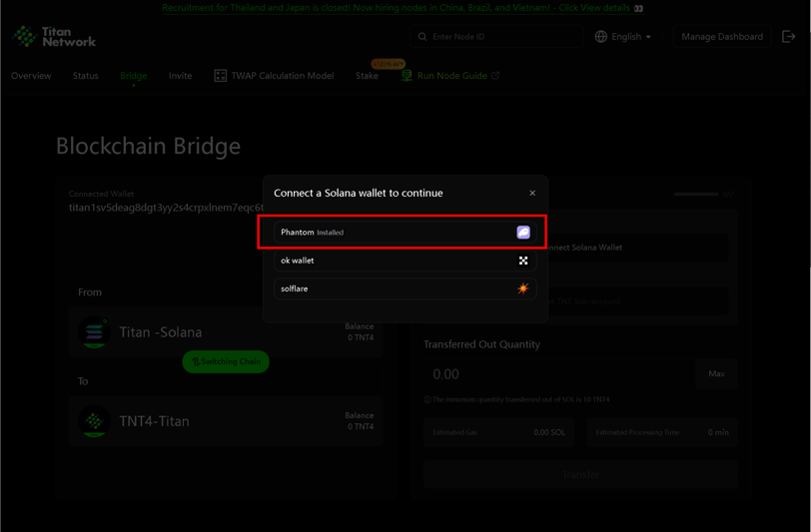Choose ok wallet from the list
The height and width of the screenshot is (532, 811).
(x=405, y=261)
